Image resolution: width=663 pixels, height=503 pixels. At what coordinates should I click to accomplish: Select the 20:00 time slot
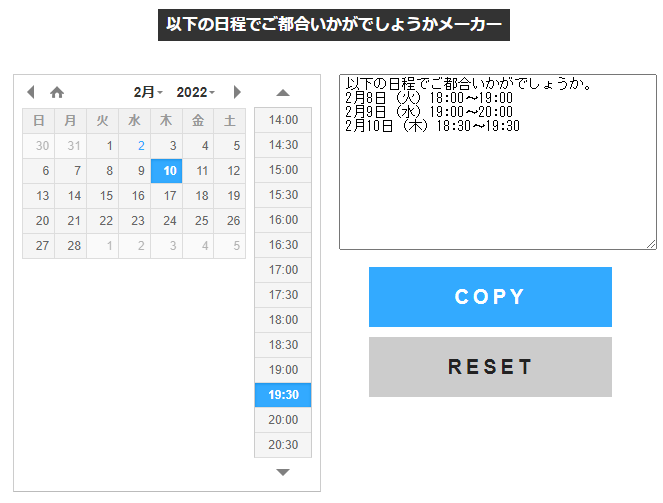tap(283, 420)
